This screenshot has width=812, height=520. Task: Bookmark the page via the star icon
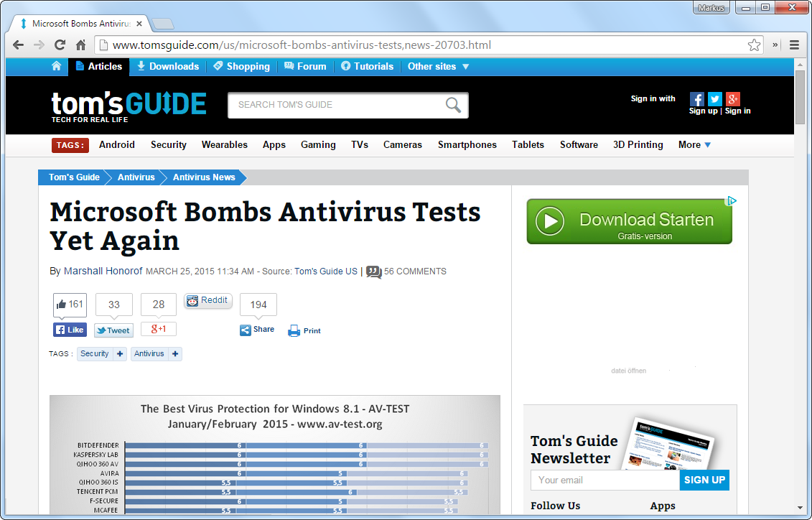click(x=755, y=45)
